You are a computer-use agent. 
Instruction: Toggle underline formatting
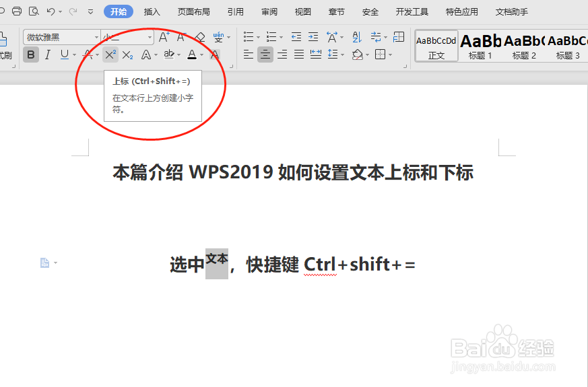(x=65, y=55)
